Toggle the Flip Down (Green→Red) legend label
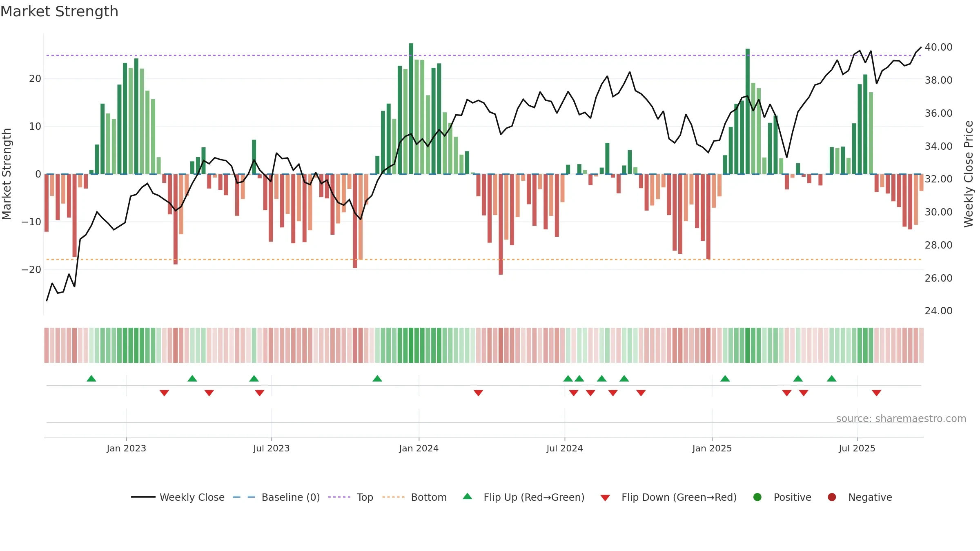The image size is (980, 551). point(679,497)
